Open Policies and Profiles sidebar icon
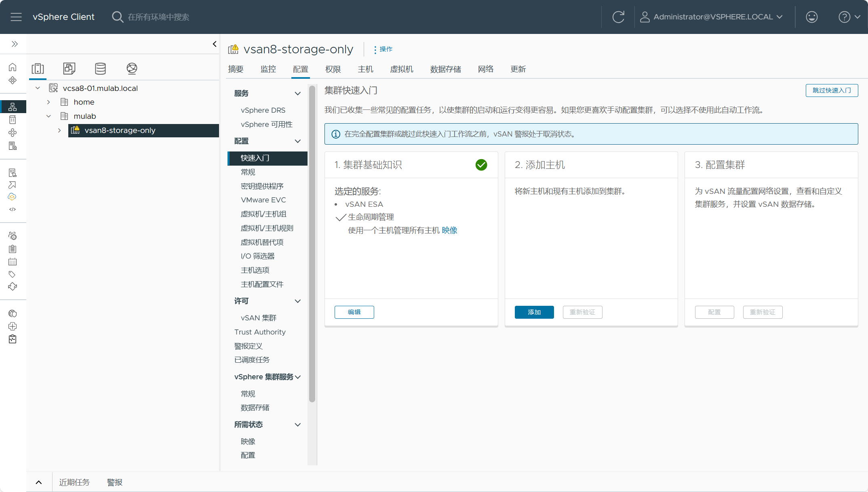This screenshot has height=492, width=868. (x=13, y=173)
